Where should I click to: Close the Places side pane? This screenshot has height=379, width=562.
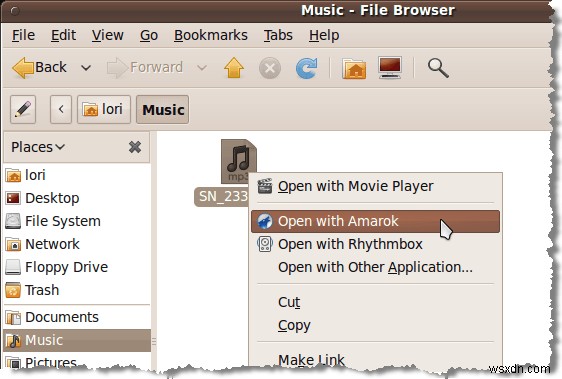pyautogui.click(x=135, y=147)
